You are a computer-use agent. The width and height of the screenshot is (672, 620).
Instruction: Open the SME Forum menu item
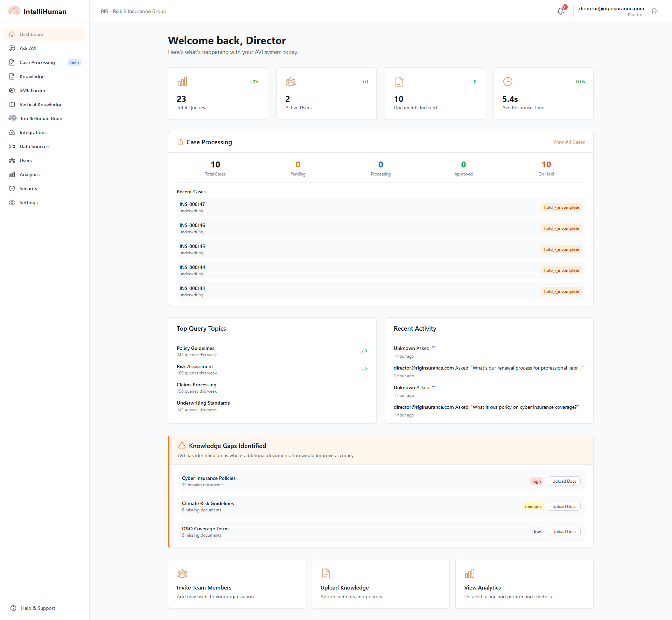(32, 90)
